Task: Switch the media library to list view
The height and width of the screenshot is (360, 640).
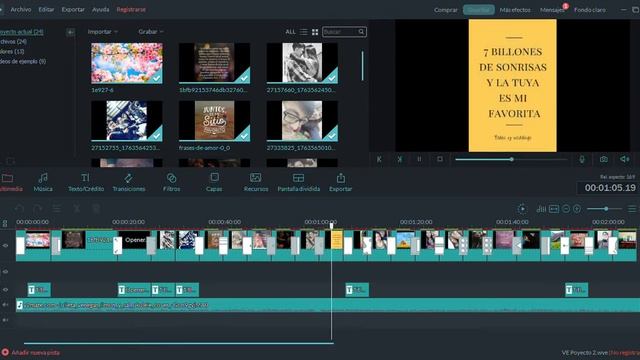Action: point(303,32)
